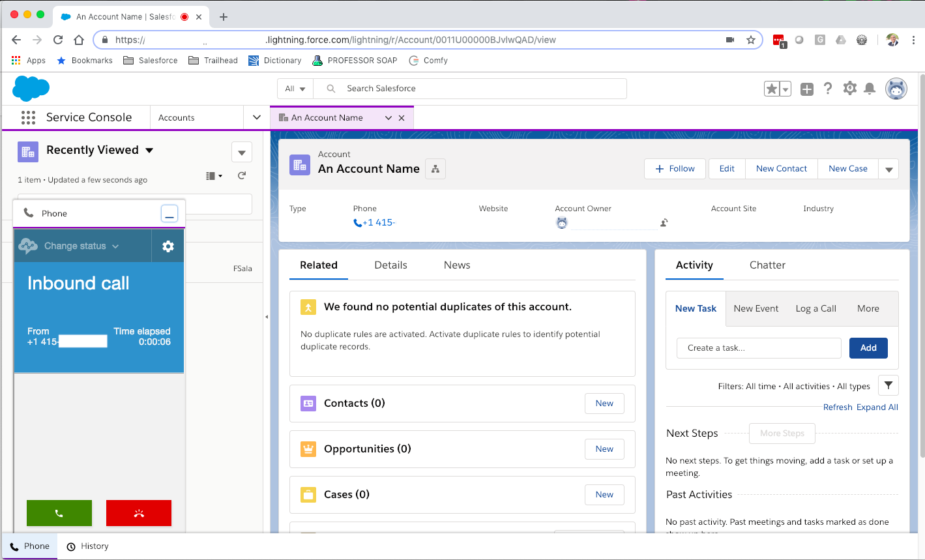925x560 pixels.
Task: Open History utility bar item
Action: [87, 546]
